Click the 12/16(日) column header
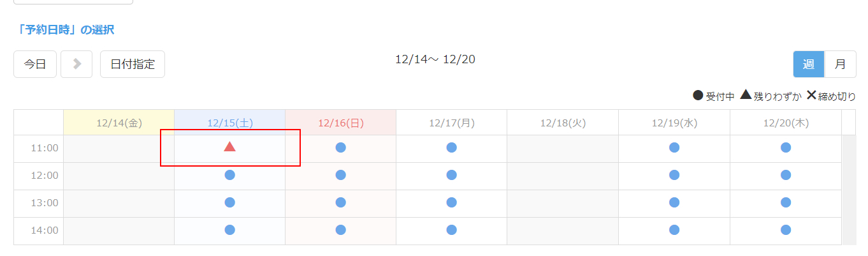Image resolution: width=868 pixels, height=256 pixels. click(x=341, y=123)
